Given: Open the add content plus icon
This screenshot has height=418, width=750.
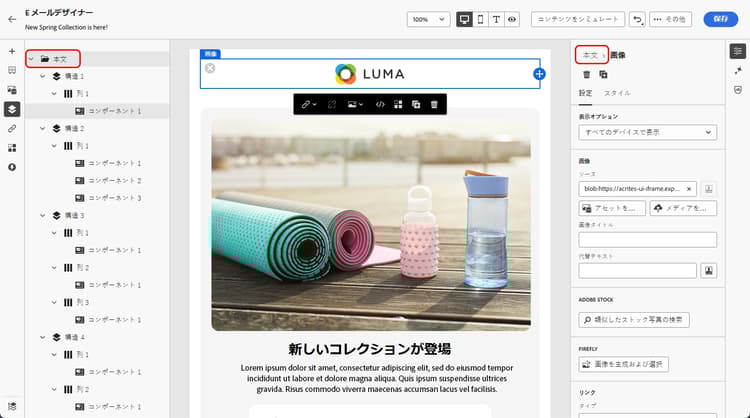Looking at the screenshot, I should click(12, 51).
